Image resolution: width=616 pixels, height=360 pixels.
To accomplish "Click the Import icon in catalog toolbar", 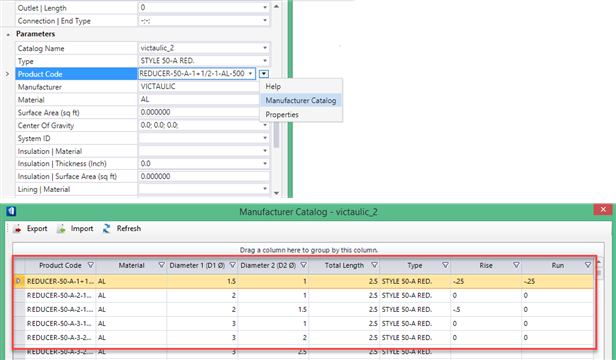I will click(x=61, y=228).
